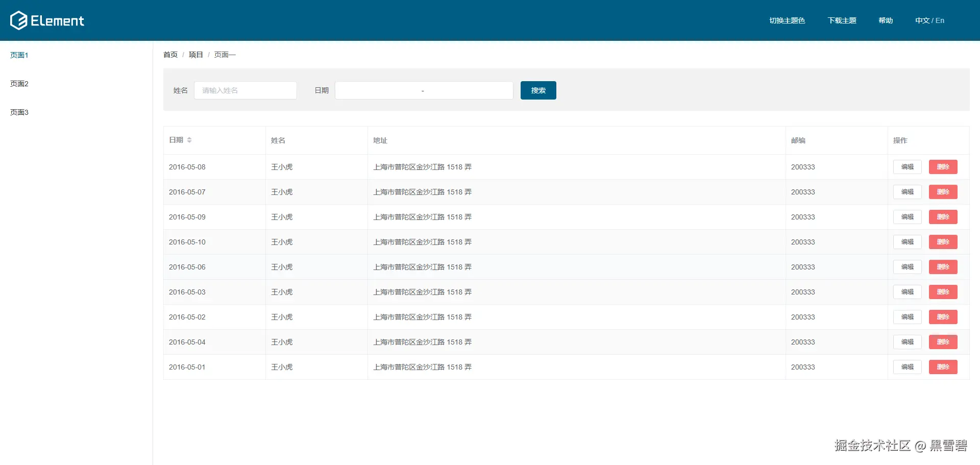Edit the 2016-05-02 row
The height and width of the screenshot is (465, 980).
[x=908, y=317]
